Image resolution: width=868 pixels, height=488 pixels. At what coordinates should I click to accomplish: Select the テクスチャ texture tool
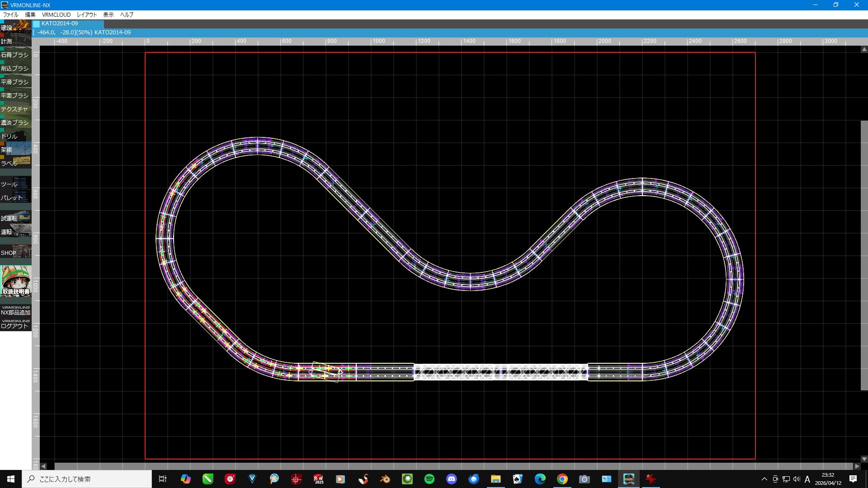click(x=16, y=108)
